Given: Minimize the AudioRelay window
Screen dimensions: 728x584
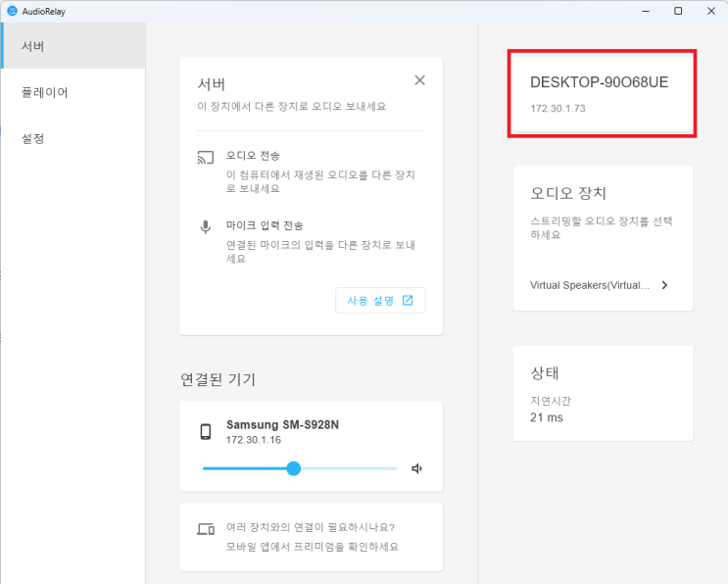Looking at the screenshot, I should 646,11.
